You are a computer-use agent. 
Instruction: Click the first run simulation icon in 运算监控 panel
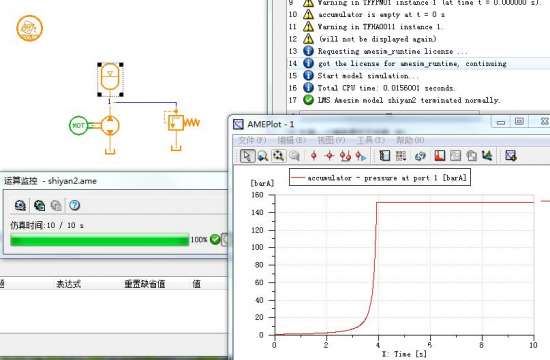tap(20, 205)
